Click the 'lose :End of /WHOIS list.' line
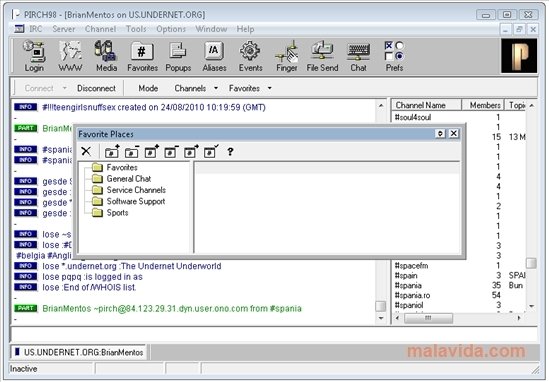The height and width of the screenshot is (382, 549). [89, 287]
